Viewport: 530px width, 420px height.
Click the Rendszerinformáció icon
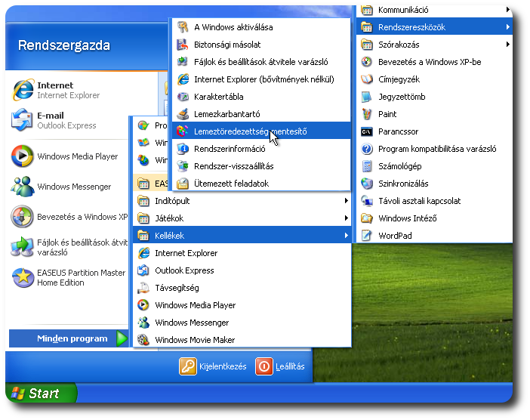[x=183, y=149]
